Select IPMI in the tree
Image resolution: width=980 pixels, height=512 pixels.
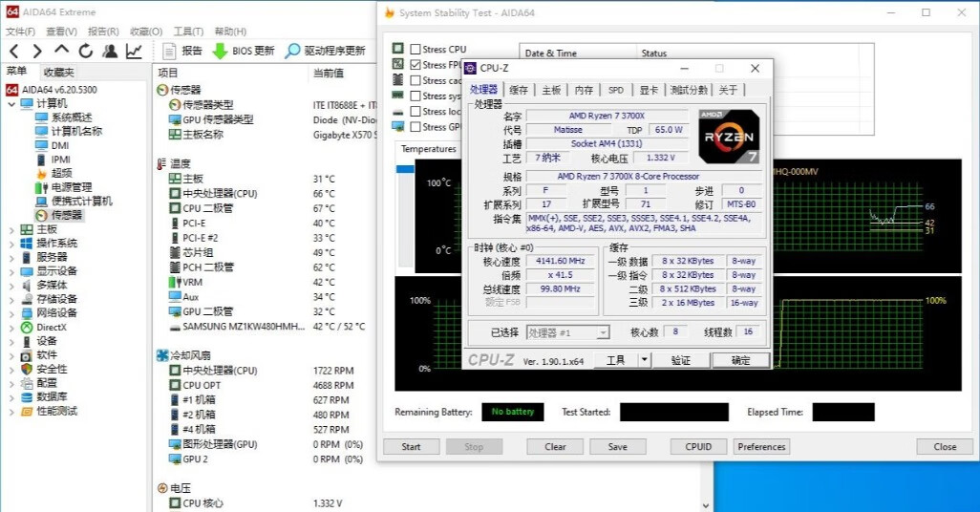60,160
